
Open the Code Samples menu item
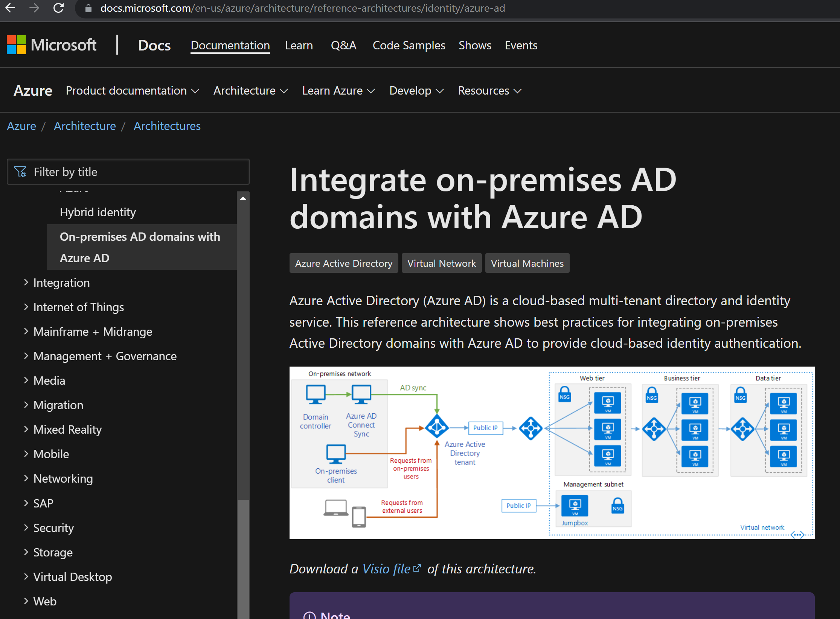409,46
